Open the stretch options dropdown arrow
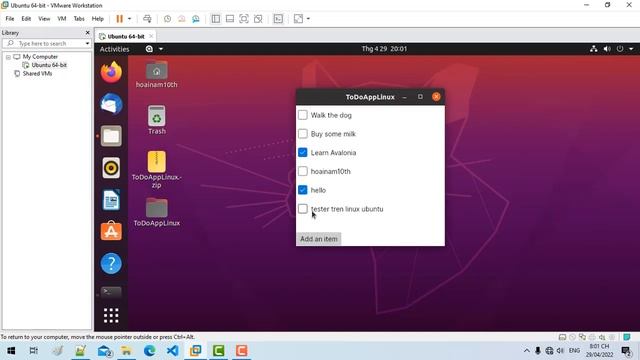Screen dimensions: 640x360 [308, 19]
